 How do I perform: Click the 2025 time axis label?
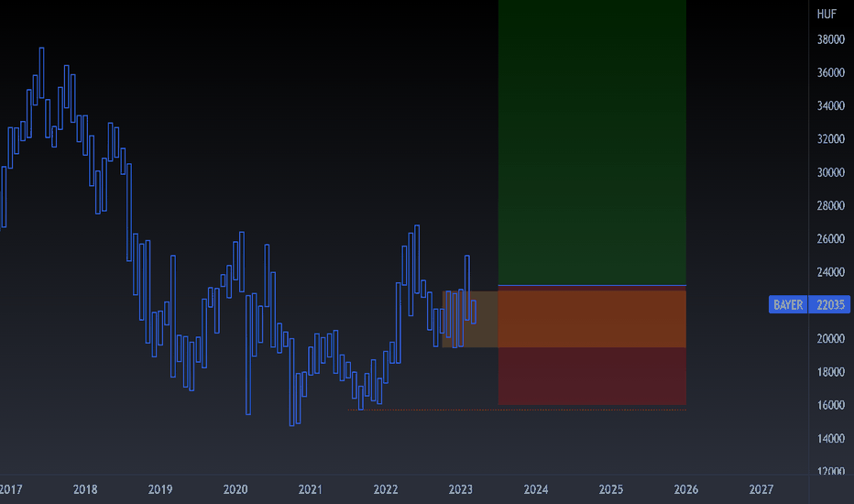611,489
